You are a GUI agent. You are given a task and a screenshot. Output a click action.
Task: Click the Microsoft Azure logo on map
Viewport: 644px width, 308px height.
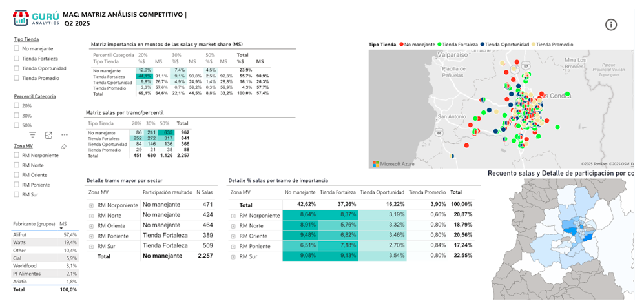pyautogui.click(x=393, y=164)
